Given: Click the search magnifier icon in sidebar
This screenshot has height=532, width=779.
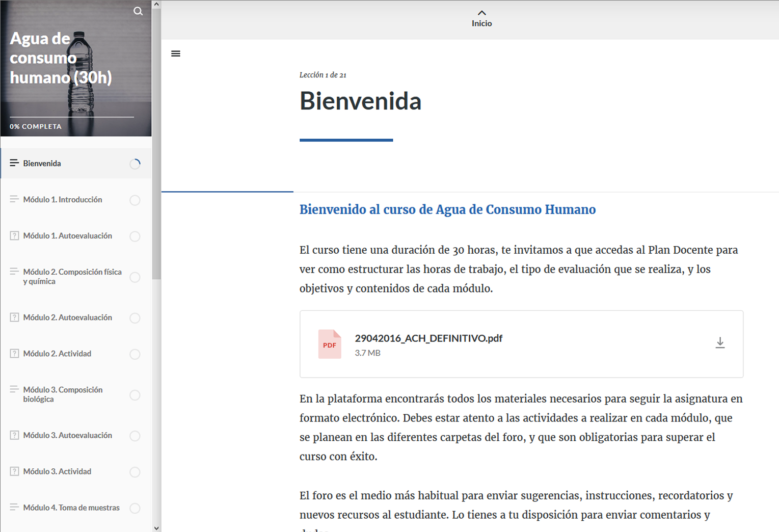Looking at the screenshot, I should click(x=138, y=11).
